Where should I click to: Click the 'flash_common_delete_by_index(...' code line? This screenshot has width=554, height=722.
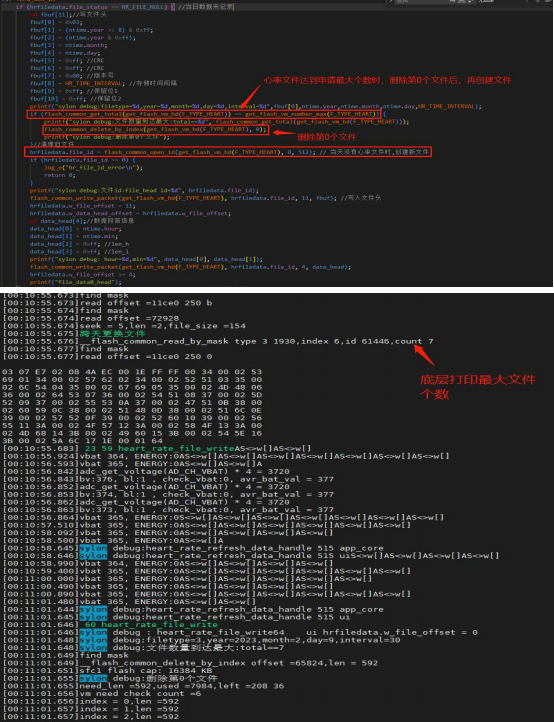click(x=155, y=129)
